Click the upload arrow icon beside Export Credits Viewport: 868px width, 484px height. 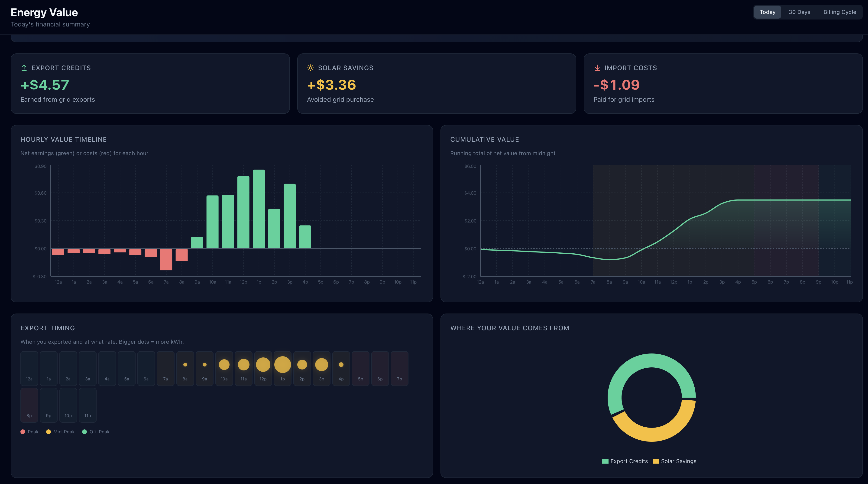click(x=24, y=68)
